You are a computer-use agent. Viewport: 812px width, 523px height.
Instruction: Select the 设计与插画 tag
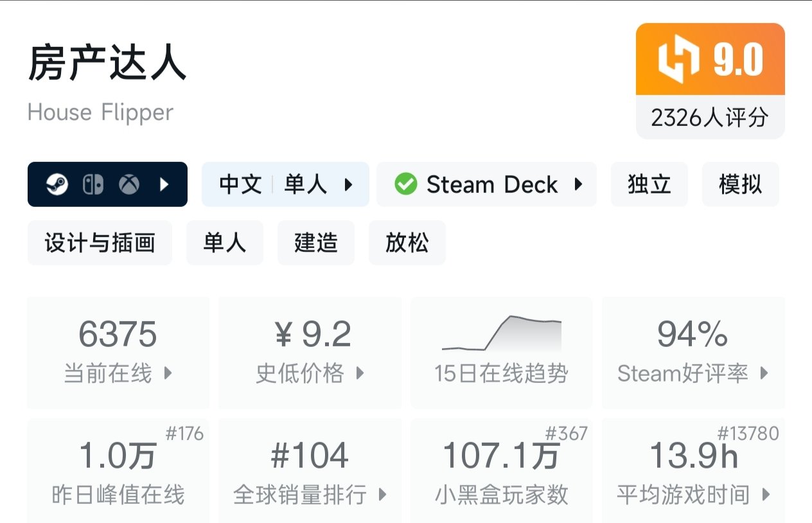click(x=100, y=243)
